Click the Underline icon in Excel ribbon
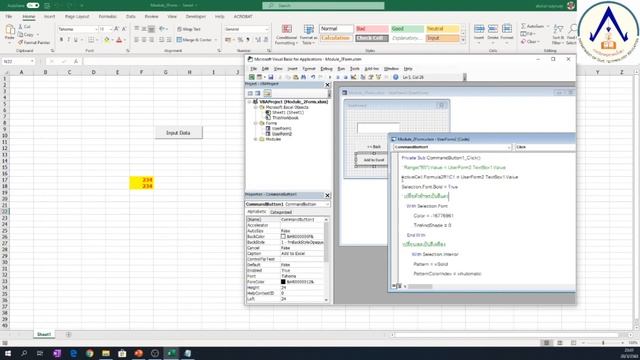Viewport: 640px width, 360px height. coord(76,40)
